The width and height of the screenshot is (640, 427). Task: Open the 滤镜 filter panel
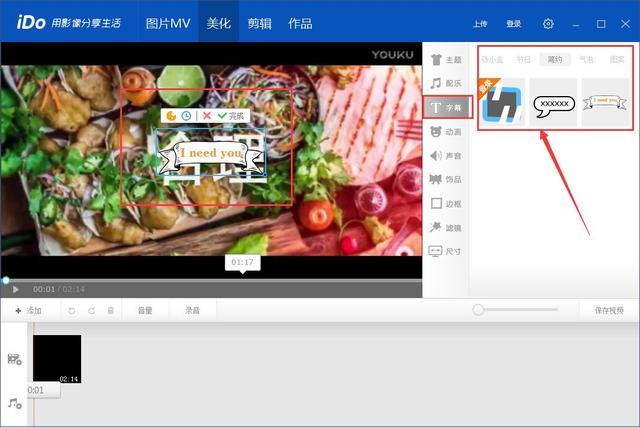(x=446, y=227)
